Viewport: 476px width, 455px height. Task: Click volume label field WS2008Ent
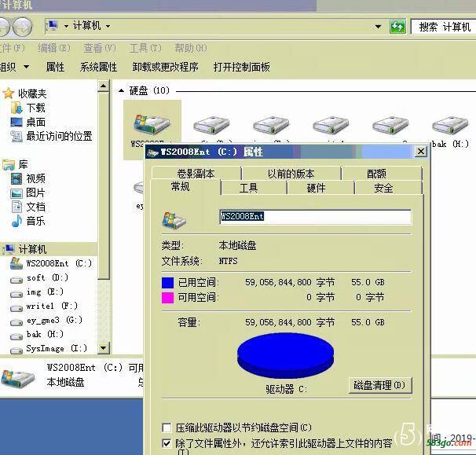coord(315,217)
